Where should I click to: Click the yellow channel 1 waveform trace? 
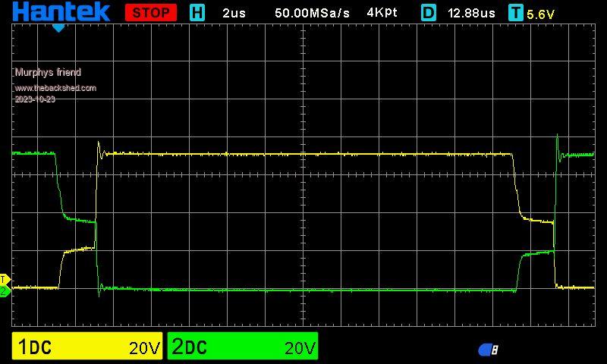(303, 154)
